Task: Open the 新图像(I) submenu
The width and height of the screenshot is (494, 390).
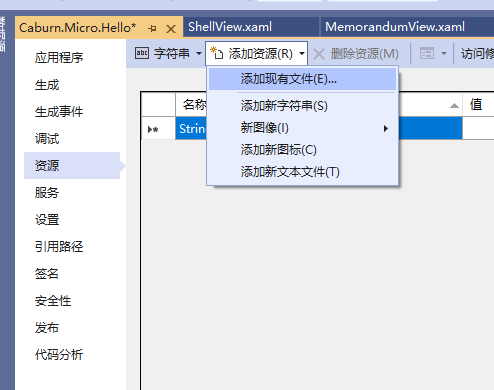Action: click(x=302, y=128)
